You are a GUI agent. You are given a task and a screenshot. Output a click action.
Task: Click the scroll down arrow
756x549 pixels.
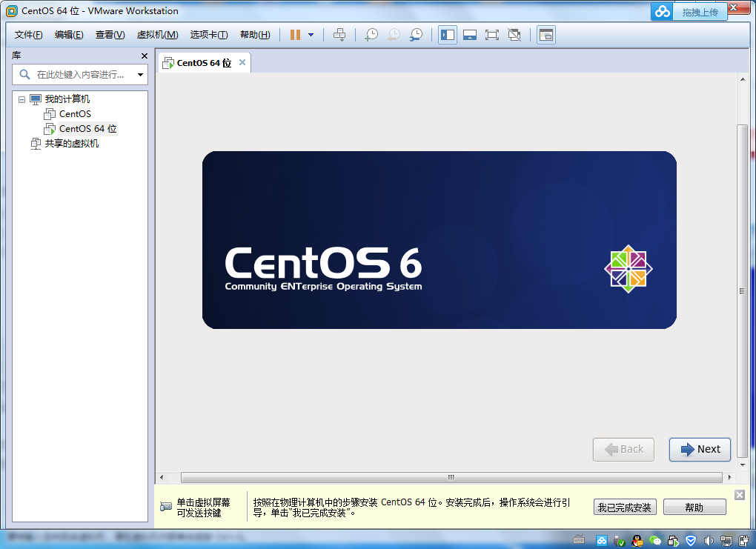(743, 465)
